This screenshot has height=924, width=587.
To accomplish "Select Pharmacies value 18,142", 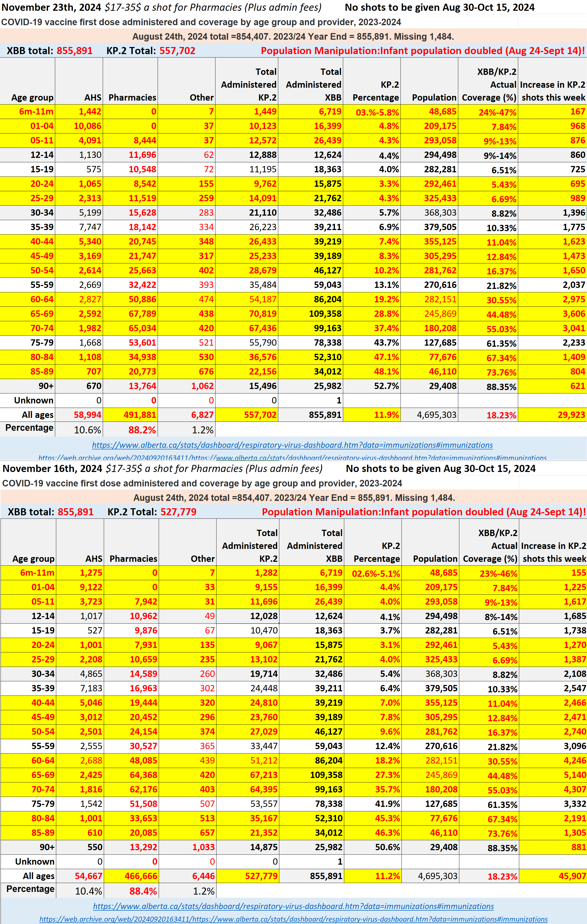I will point(131,227).
